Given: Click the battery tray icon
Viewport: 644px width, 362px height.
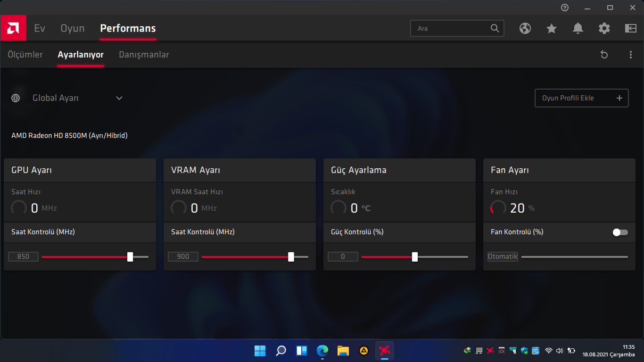Looking at the screenshot, I should click(571, 351).
